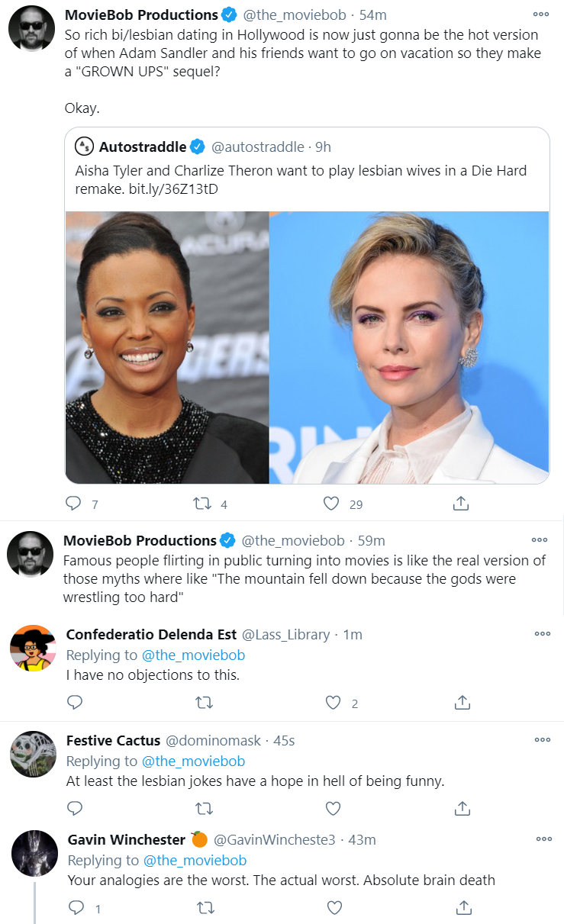Open more options for top MovieBob tweet
564x924 pixels.
tap(540, 14)
